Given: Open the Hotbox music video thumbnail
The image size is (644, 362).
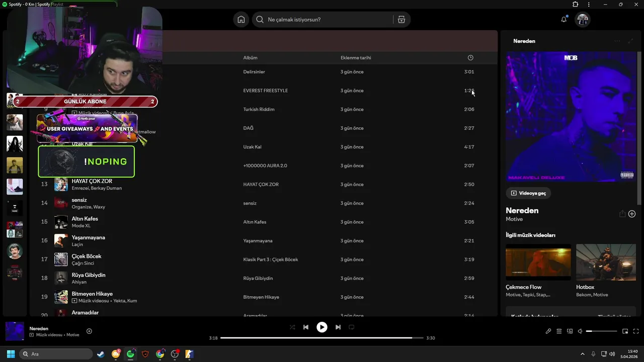Looking at the screenshot, I should point(606,262).
